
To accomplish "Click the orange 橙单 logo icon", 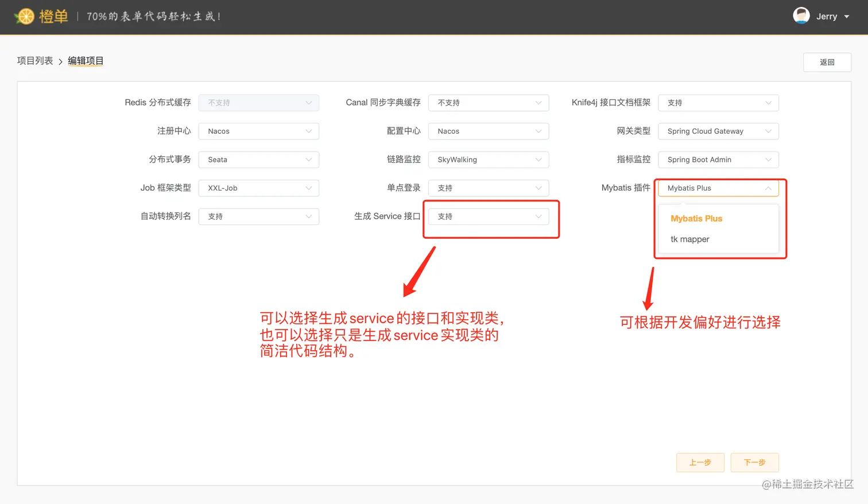I will coord(24,17).
